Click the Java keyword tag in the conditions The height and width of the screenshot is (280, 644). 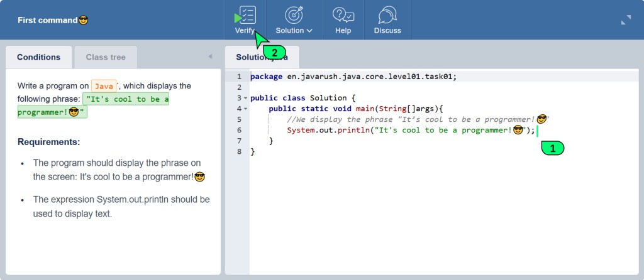104,86
